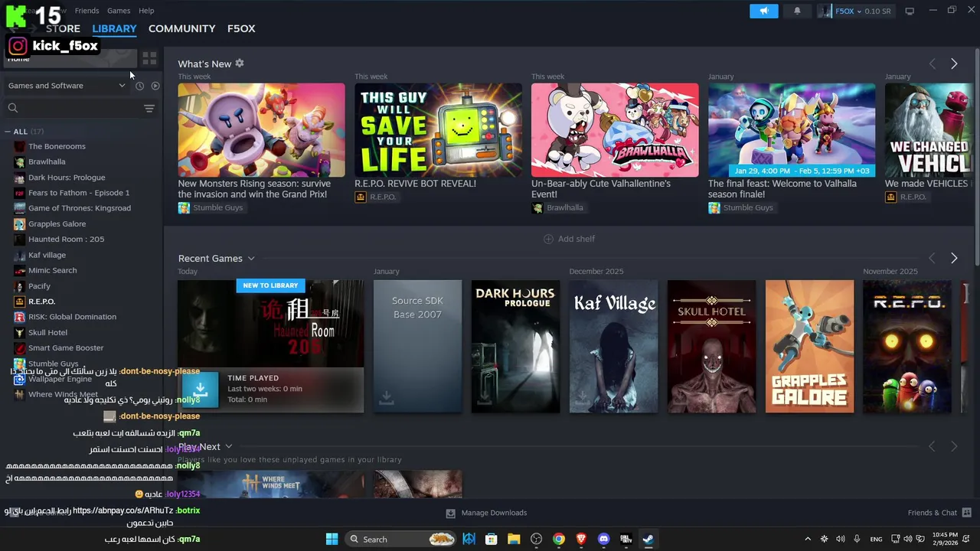Select Game of Thrones: Kingsroad

coord(80,208)
